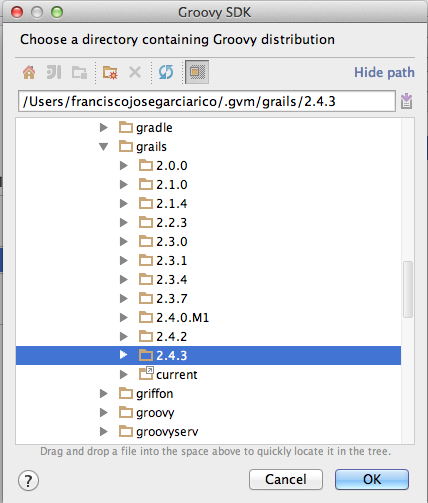This screenshot has width=428, height=503.
Task: Create a new folder with toolbar icon
Action: 110,72
